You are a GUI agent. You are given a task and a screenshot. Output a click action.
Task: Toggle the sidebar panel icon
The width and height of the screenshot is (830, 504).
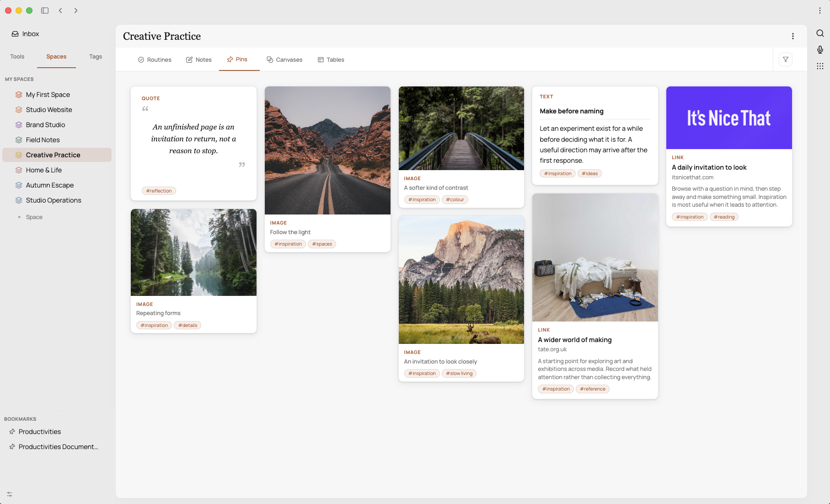(45, 11)
